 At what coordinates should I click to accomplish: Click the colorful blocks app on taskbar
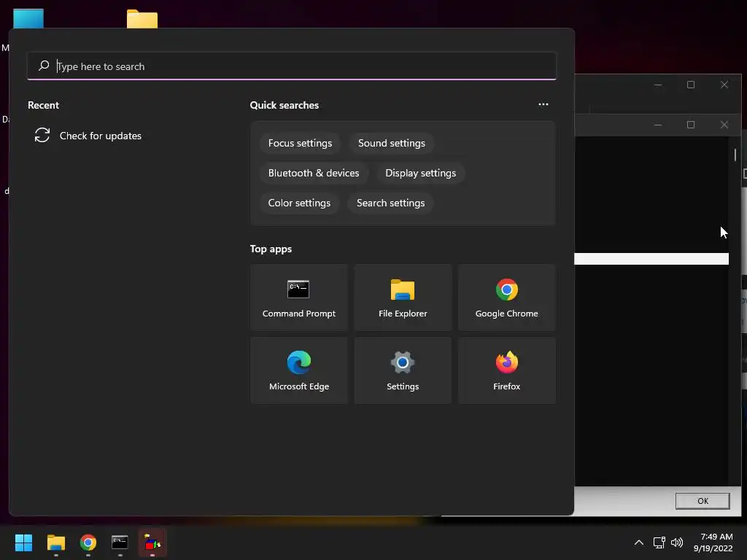coord(152,542)
